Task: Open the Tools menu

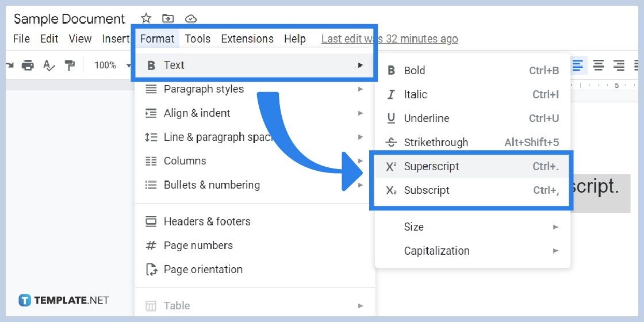Action: [x=198, y=39]
